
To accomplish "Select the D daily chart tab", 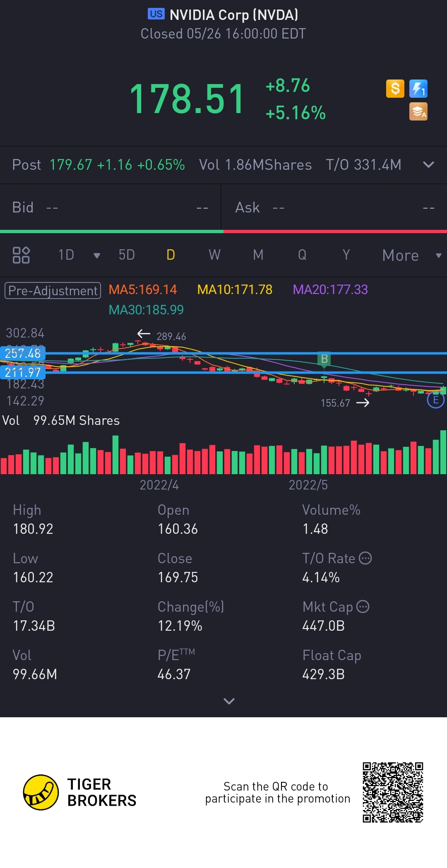I will coord(171,255).
